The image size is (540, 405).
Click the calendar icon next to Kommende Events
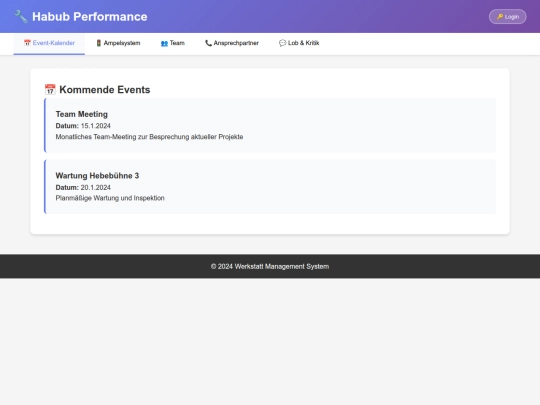click(50, 90)
